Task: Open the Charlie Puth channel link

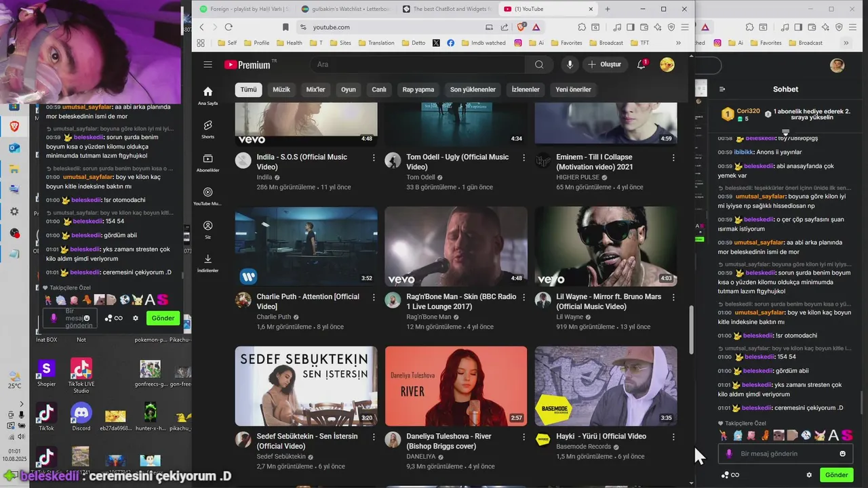Action: [x=273, y=317]
